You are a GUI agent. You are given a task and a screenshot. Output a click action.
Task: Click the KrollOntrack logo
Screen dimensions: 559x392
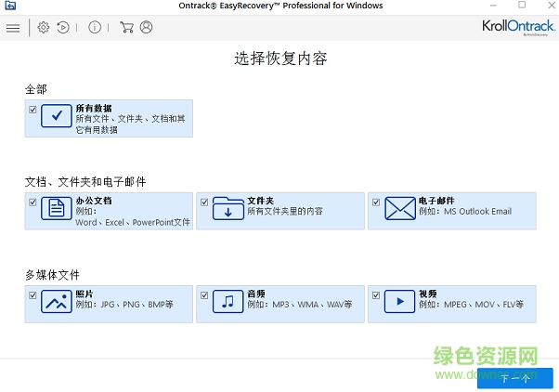point(518,27)
